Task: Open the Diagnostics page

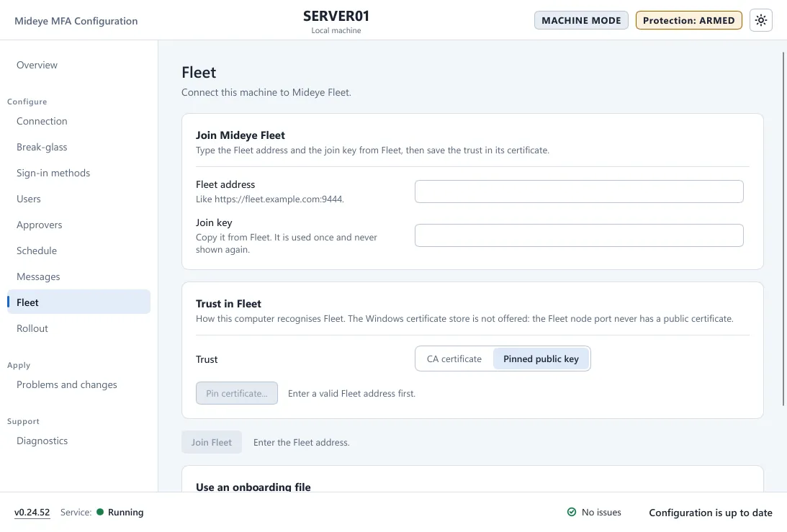Action: tap(42, 441)
